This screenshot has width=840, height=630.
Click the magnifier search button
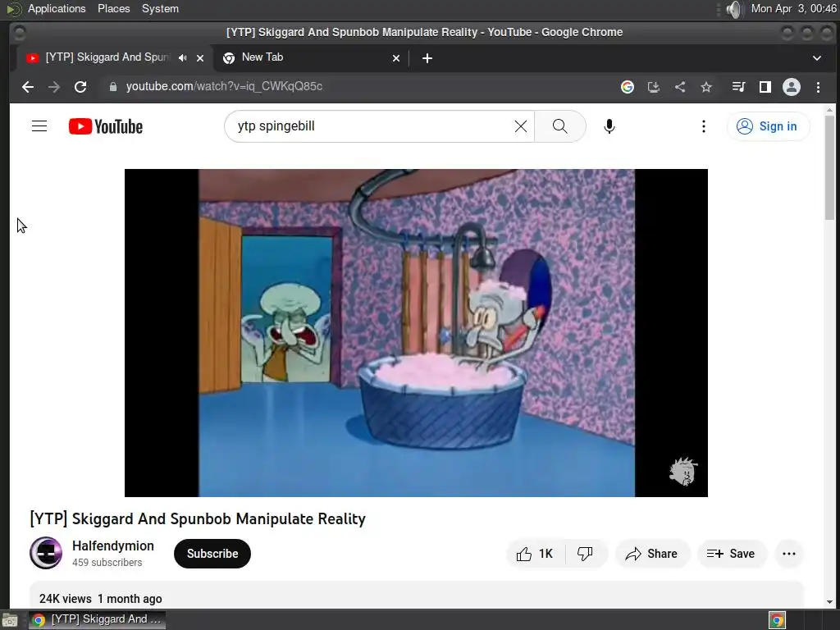(559, 126)
